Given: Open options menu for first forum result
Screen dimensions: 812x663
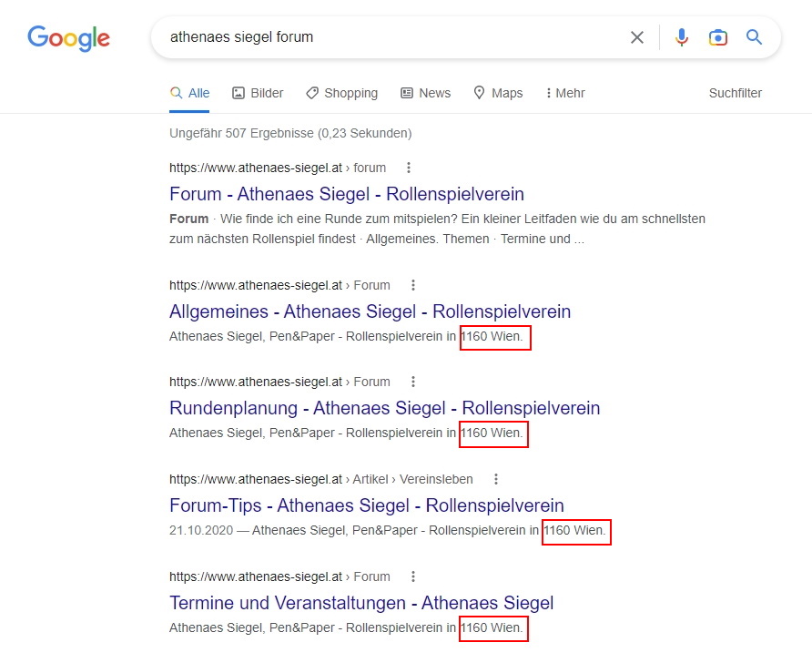Looking at the screenshot, I should pyautogui.click(x=409, y=168).
